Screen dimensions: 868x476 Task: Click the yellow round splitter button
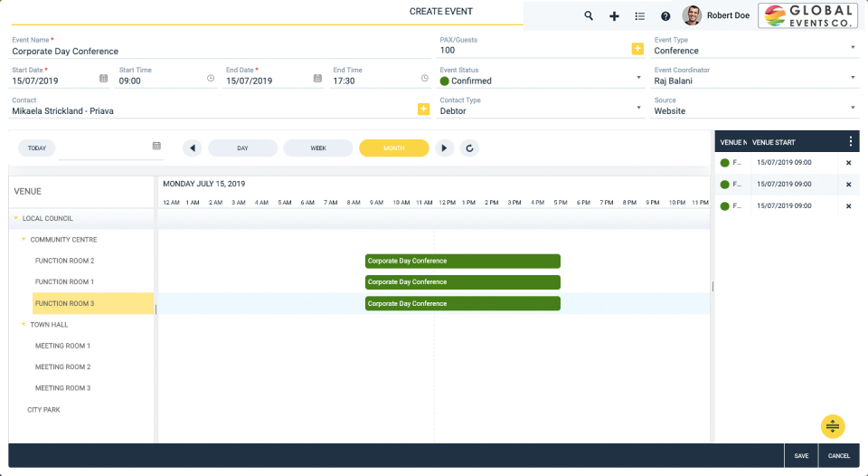point(833,426)
